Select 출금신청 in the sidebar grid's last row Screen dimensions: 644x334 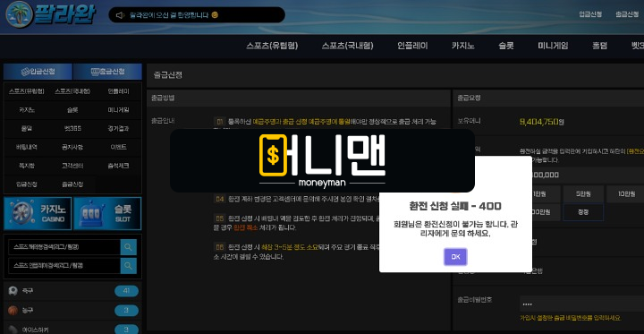click(x=72, y=184)
